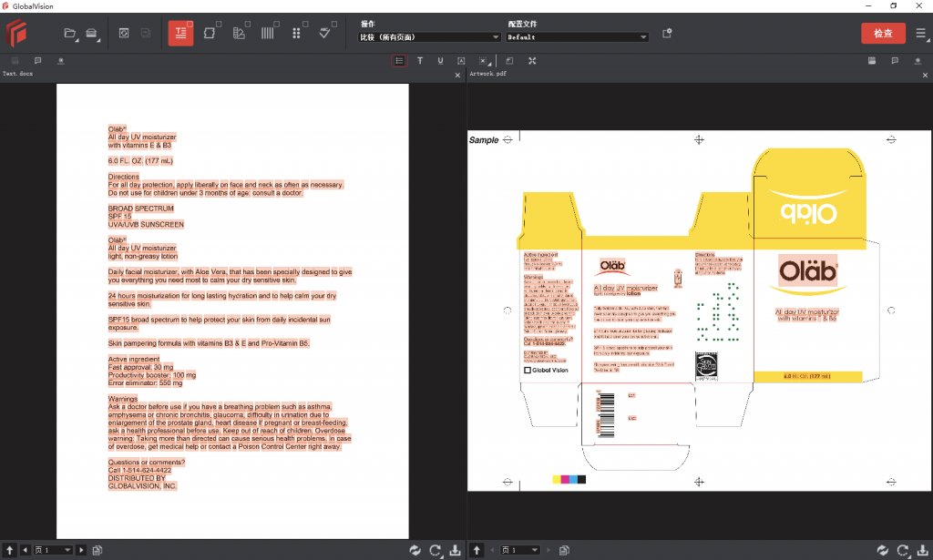933x560 pixels.
Task: Click the Global Vision checkbox on artwork
Action: click(528, 371)
